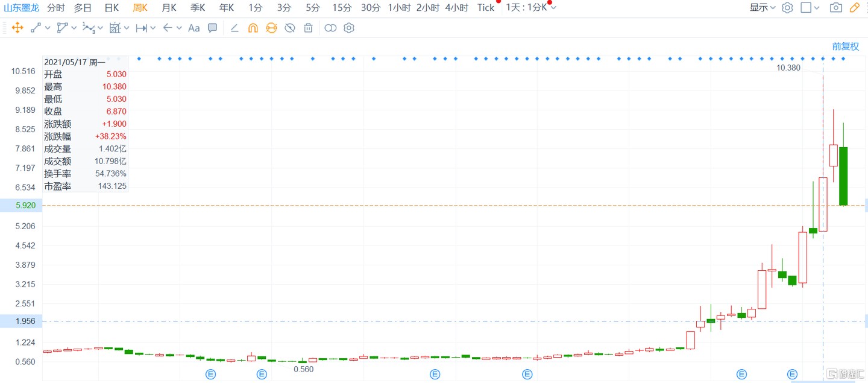Toggle magnet snap mode

tap(253, 28)
